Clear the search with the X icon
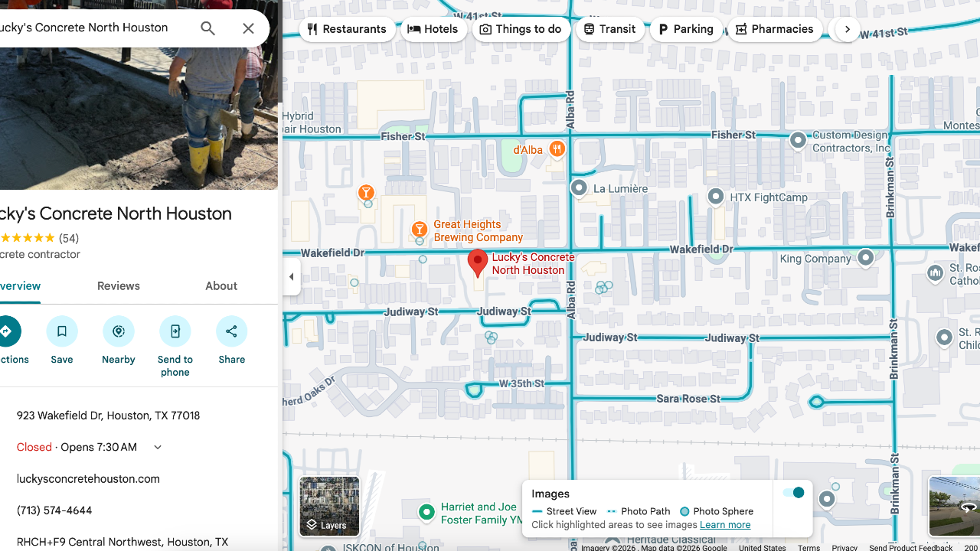This screenshot has width=980, height=551. click(248, 28)
